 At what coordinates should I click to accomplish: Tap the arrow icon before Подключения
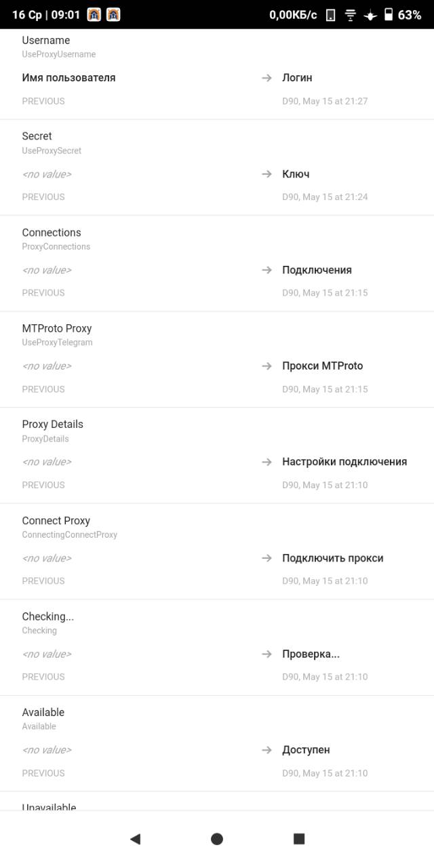click(x=267, y=270)
